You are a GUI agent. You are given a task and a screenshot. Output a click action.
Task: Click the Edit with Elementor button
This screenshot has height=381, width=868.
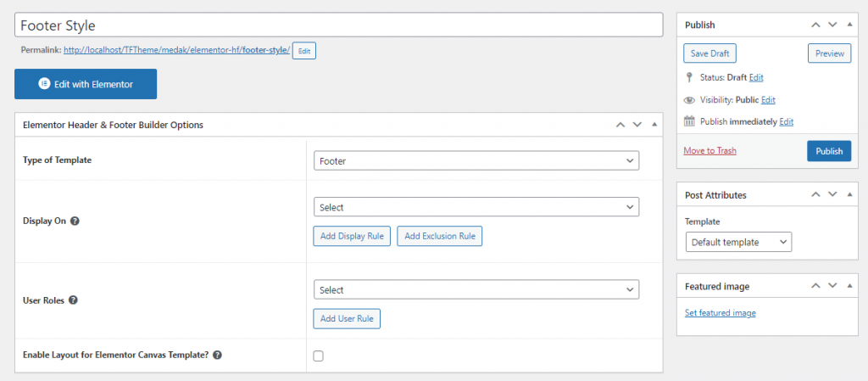point(86,84)
